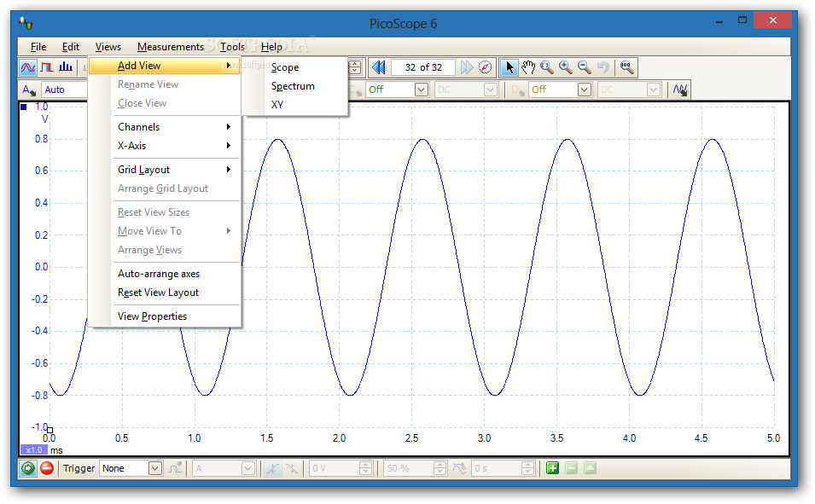Image resolution: width=815 pixels, height=504 pixels.
Task: Select Reset View Layout menu item
Action: [x=164, y=293]
